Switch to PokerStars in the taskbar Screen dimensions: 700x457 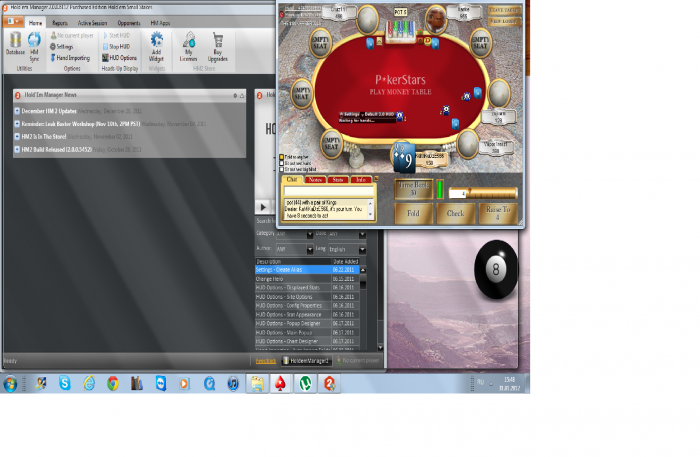[281, 383]
